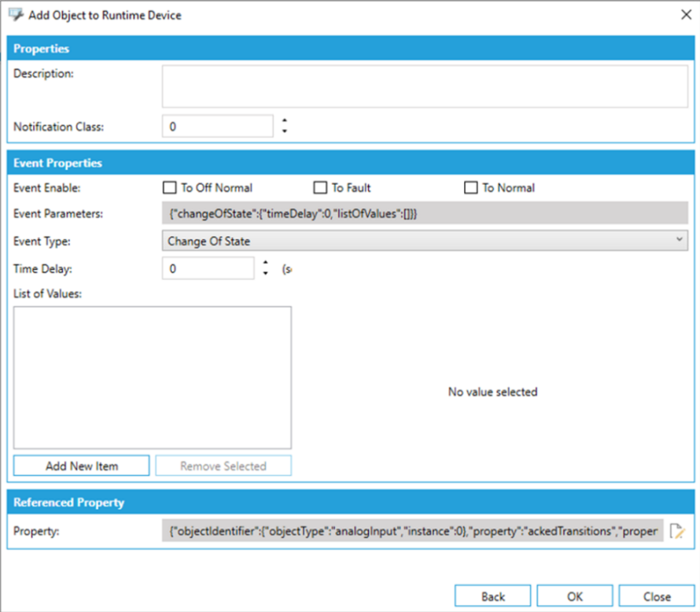Increase Time Delay using up arrow

coord(266,264)
